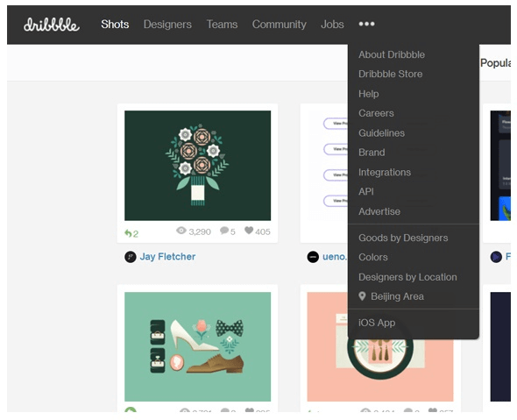
Task: Switch to the Designers nav tab
Action: [x=167, y=24]
